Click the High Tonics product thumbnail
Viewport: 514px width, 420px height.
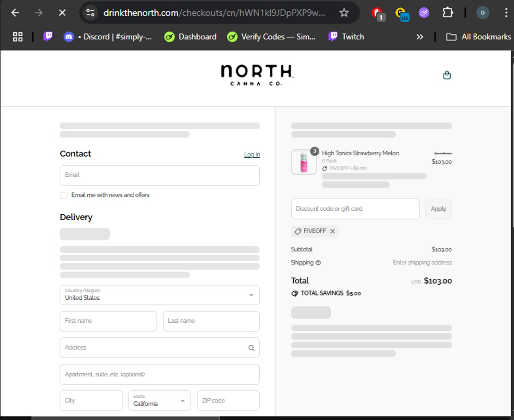304,162
